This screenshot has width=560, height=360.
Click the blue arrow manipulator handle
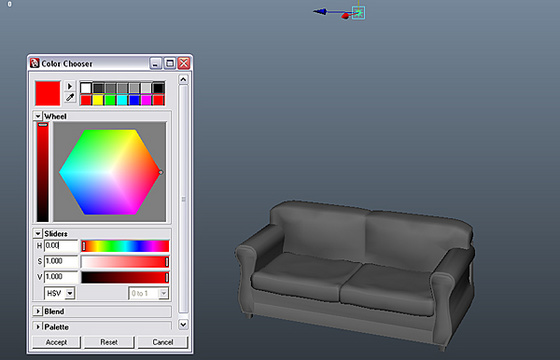tap(320, 12)
